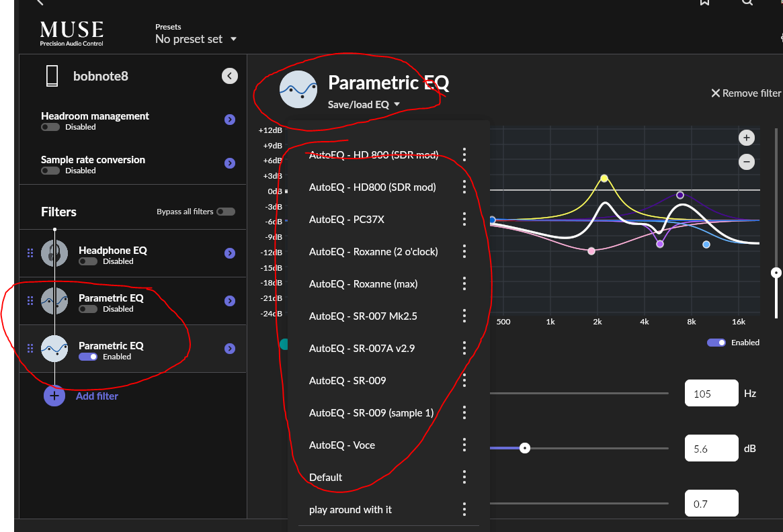
Task: Choose the Default EQ preset
Action: click(x=326, y=478)
